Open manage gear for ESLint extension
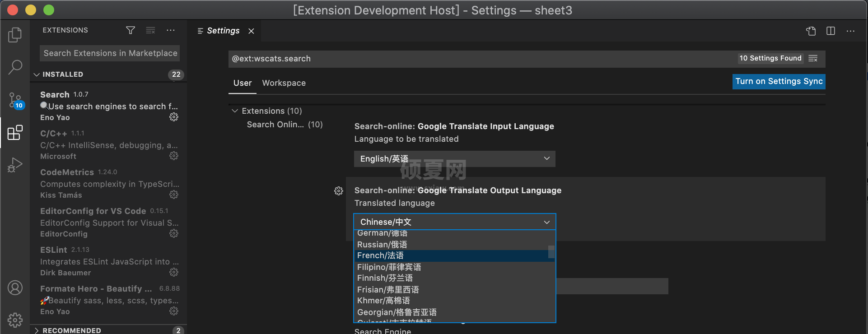The width and height of the screenshot is (868, 334). [174, 272]
